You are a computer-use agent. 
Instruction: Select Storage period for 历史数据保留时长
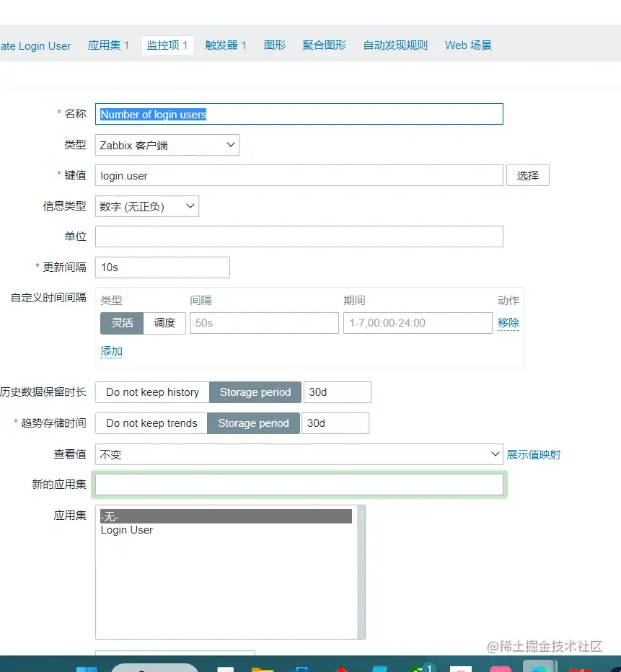[255, 392]
